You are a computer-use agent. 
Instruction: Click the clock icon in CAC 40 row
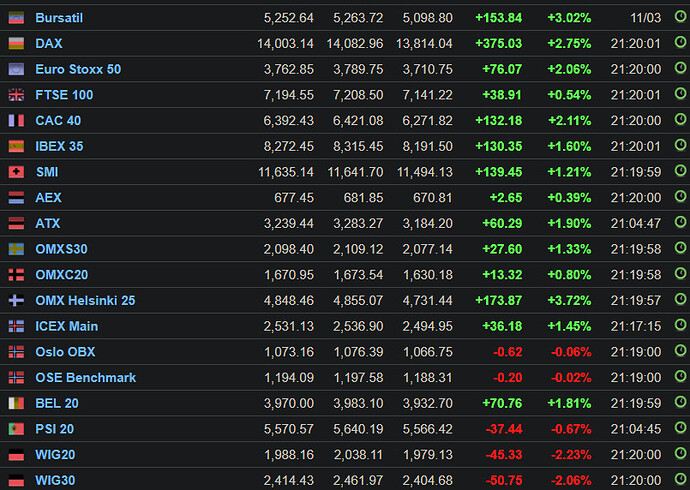680,119
